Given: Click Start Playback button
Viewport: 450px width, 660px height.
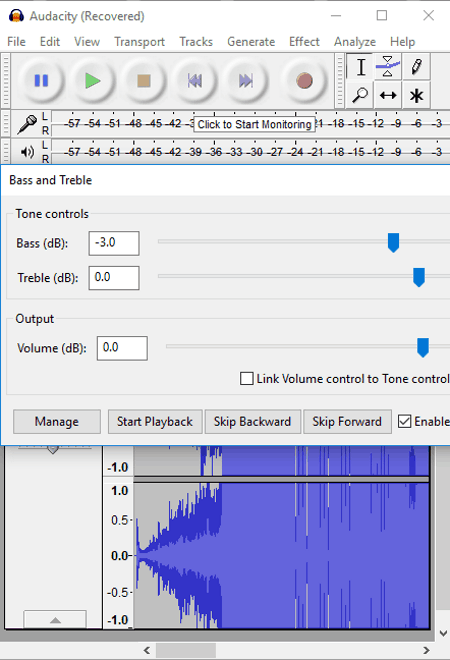Looking at the screenshot, I should coord(155,421).
